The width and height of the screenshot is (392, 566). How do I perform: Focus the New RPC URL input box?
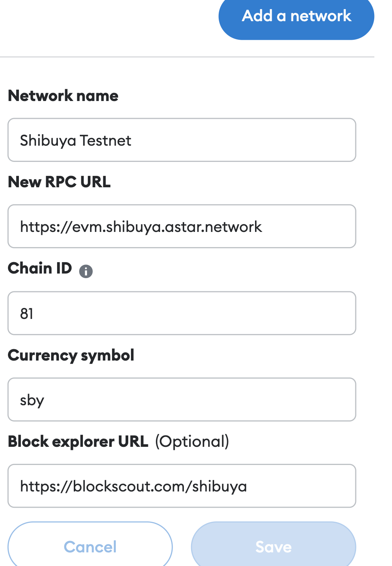[x=306, y=226]
